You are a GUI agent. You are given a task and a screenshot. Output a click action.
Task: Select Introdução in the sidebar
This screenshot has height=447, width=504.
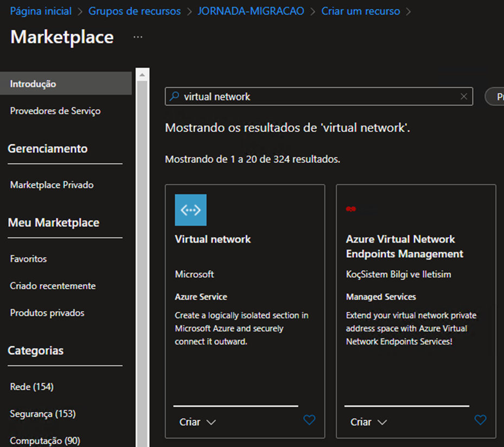point(66,84)
